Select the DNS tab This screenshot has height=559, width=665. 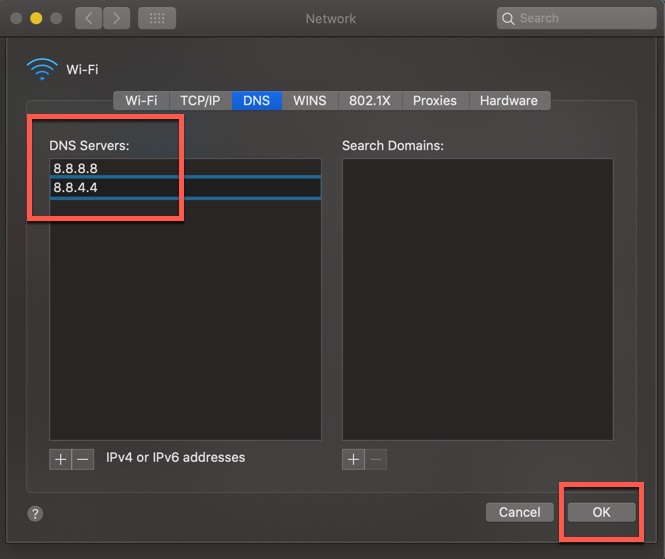tap(256, 101)
